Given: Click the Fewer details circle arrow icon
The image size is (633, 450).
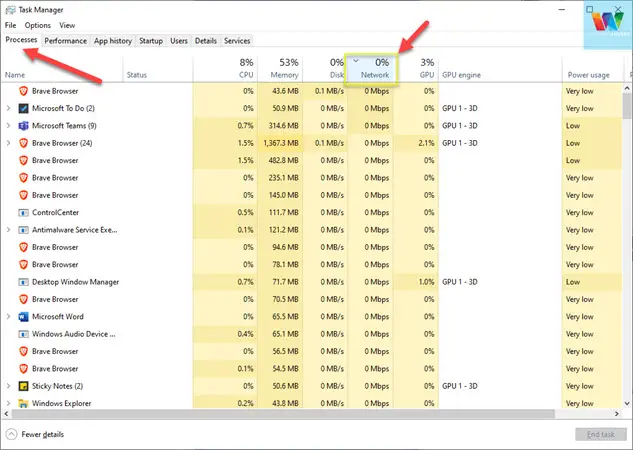Looking at the screenshot, I should pyautogui.click(x=11, y=434).
